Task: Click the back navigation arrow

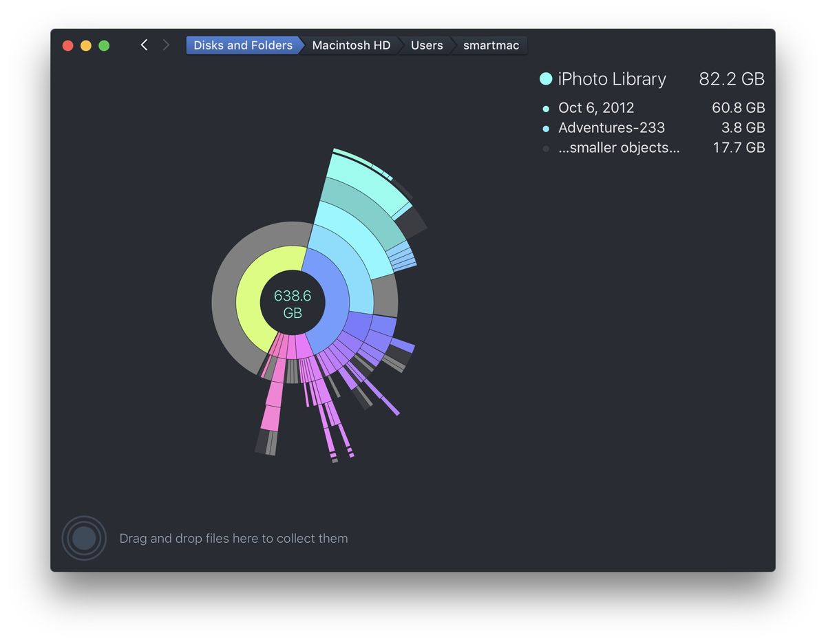Action: pos(144,45)
